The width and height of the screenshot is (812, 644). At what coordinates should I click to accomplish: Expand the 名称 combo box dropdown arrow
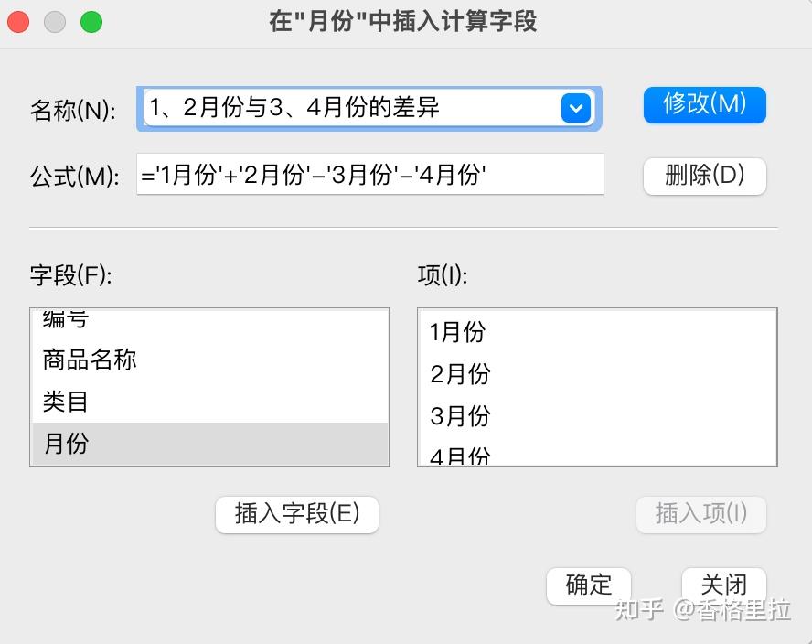[x=575, y=109]
